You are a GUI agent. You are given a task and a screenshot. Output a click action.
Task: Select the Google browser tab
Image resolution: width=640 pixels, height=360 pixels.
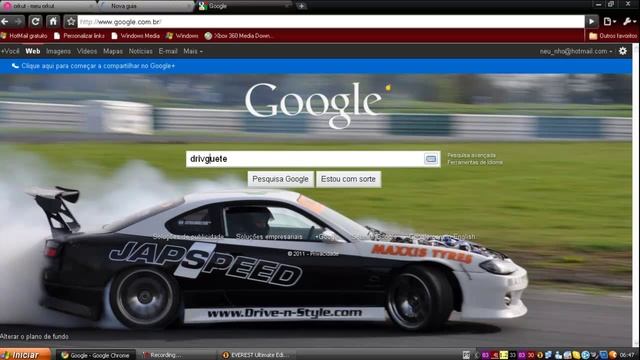[x=244, y=6]
